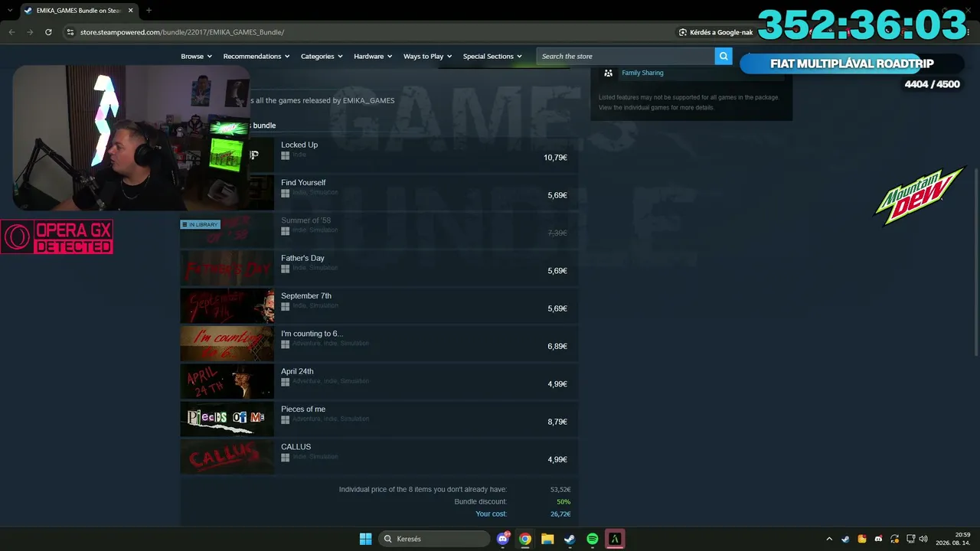Expand the Browse menu
Viewport: 980px width, 551px height.
tap(196, 56)
